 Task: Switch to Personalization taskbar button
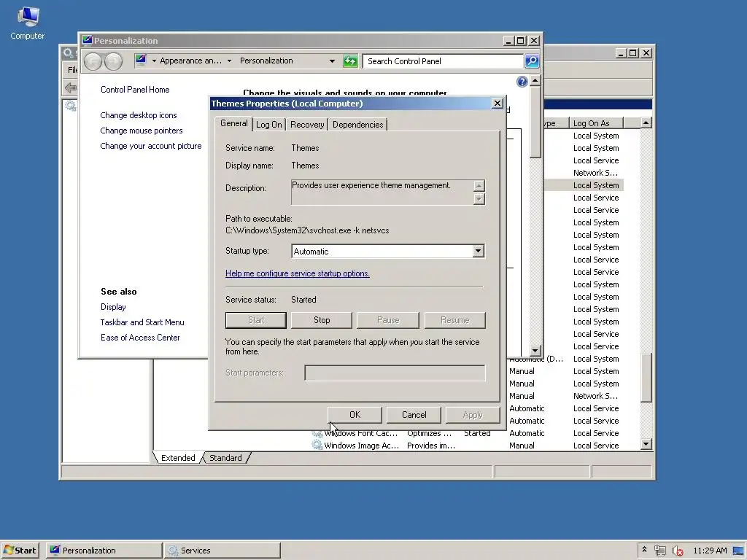[104, 551]
